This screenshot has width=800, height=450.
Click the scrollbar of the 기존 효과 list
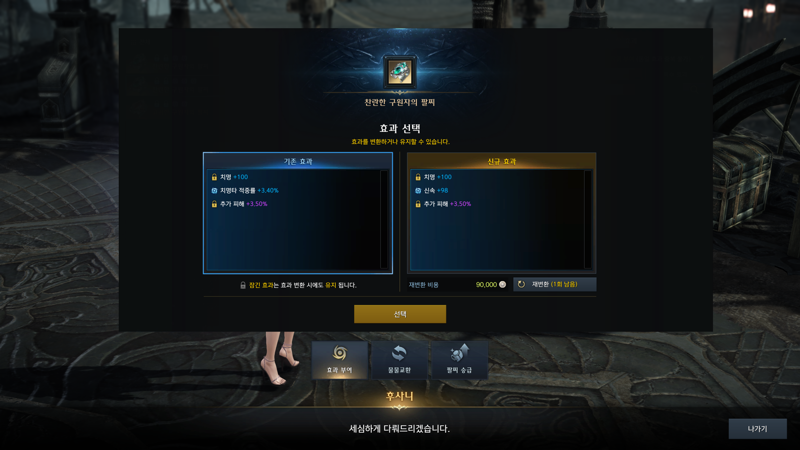pos(384,219)
